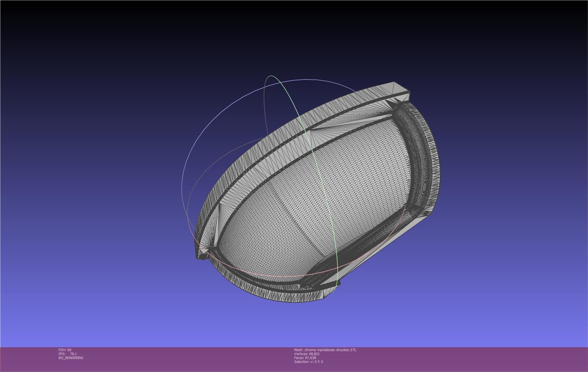
Task: Select the mesh name chrome mandalorian shoulder.STL
Action: pyautogui.click(x=325, y=350)
